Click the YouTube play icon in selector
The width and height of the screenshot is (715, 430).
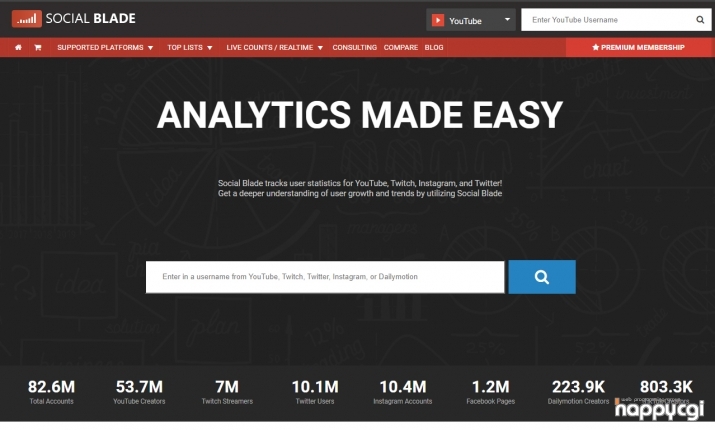438,20
